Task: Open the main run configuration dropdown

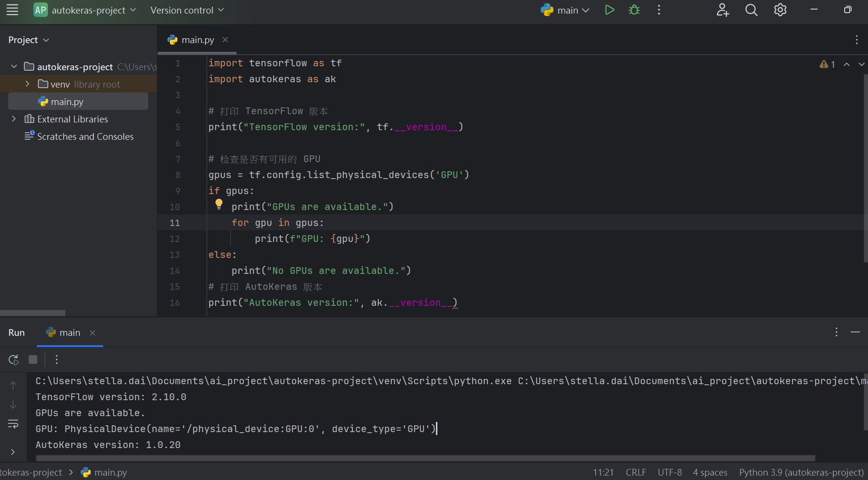Action: (x=565, y=10)
